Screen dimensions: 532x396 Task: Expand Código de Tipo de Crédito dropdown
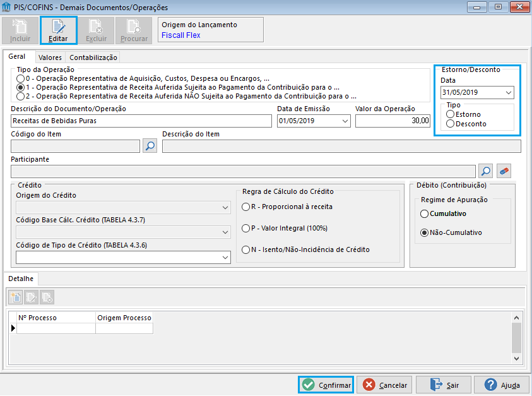click(x=225, y=258)
